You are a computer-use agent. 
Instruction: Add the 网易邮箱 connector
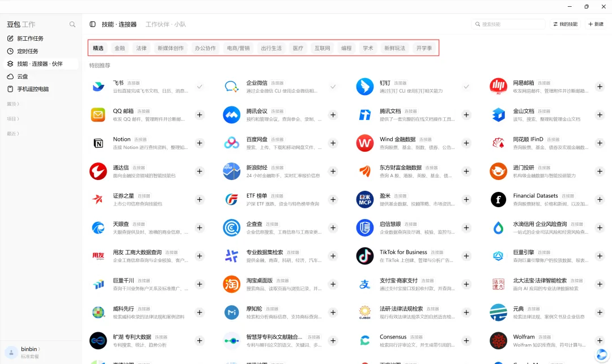point(600,87)
